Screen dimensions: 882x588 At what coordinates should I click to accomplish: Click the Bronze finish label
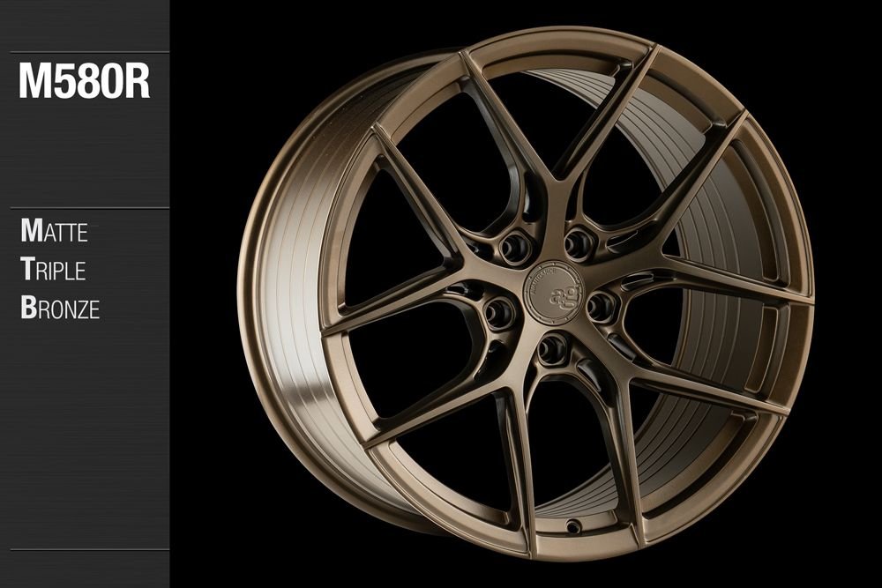tap(59, 308)
